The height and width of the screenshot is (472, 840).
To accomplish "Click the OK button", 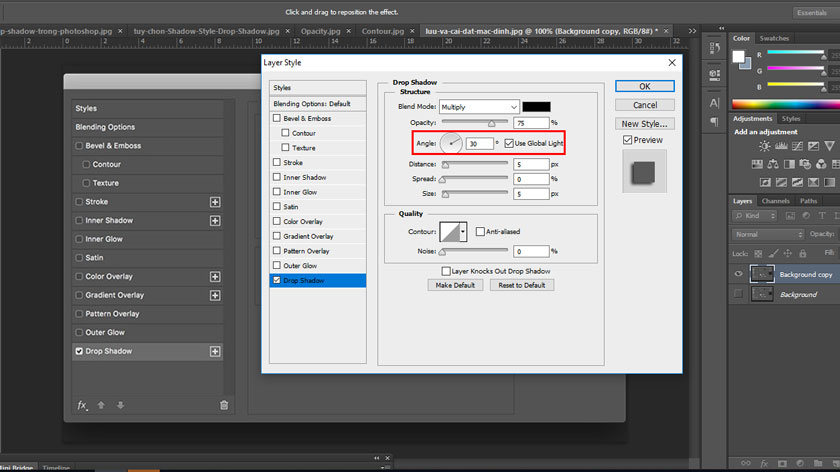I will coord(644,86).
